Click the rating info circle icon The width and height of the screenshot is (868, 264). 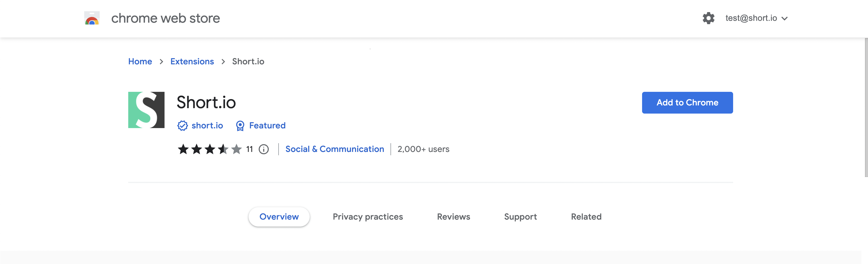263,149
